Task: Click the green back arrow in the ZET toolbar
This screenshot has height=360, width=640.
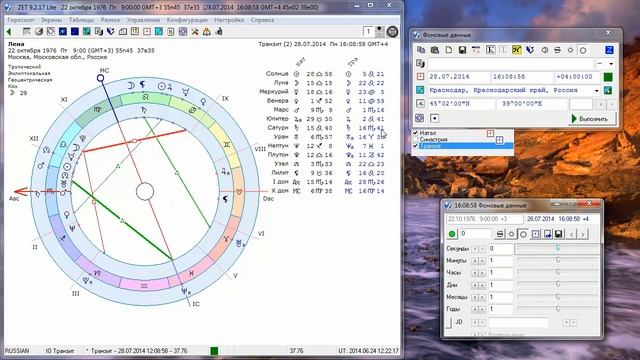Action: click(9, 32)
